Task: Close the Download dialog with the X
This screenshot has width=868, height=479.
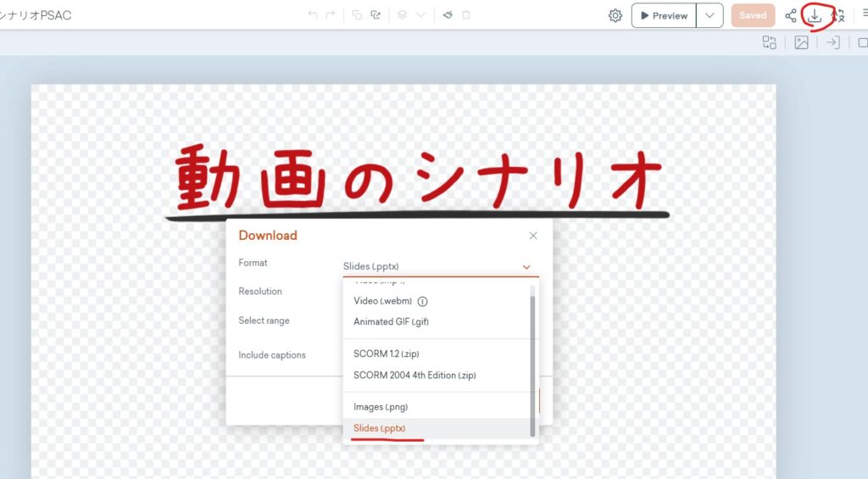Action: coord(533,236)
